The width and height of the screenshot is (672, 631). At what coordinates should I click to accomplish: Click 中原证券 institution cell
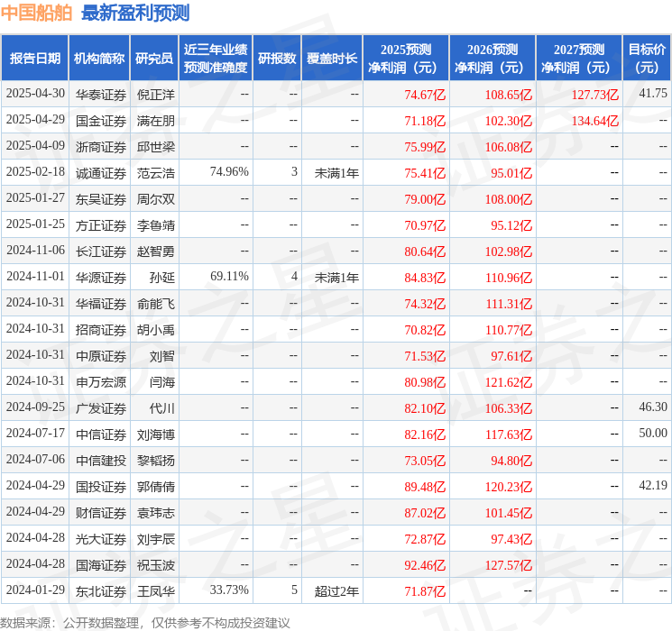(101, 356)
